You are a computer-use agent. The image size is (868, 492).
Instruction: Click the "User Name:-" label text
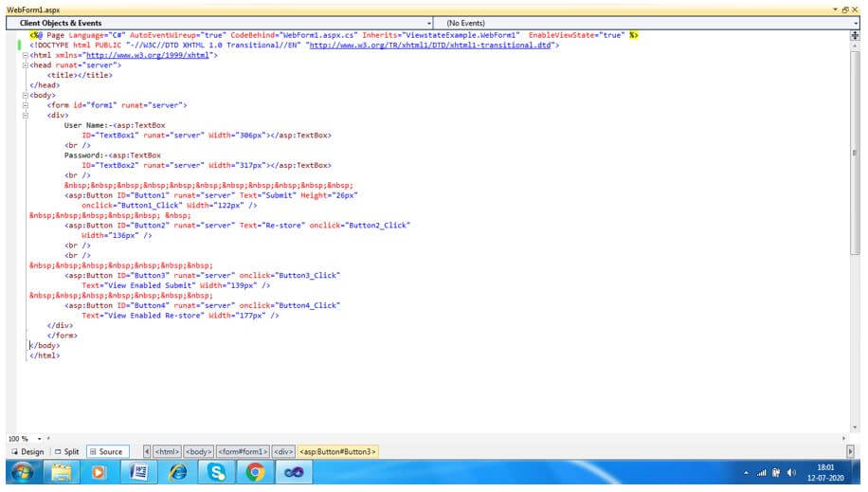click(x=88, y=125)
